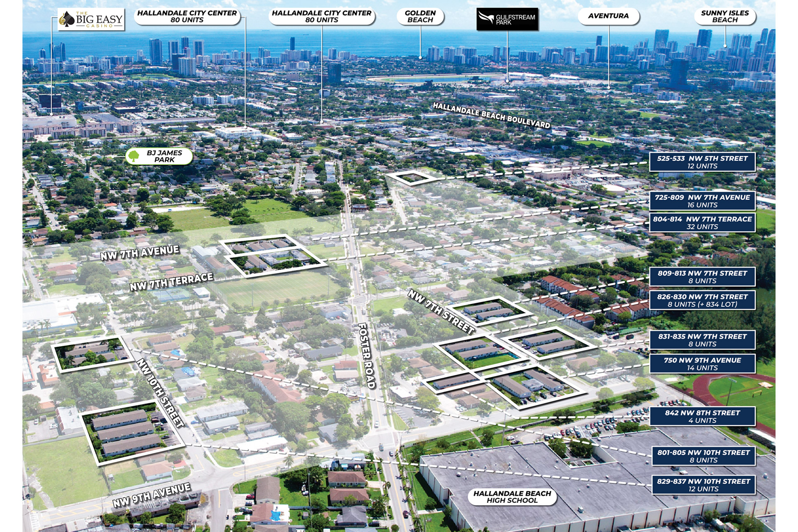Screen dimensions: 798x532
Task: Select the Aventura label
Action: pyautogui.click(x=608, y=16)
